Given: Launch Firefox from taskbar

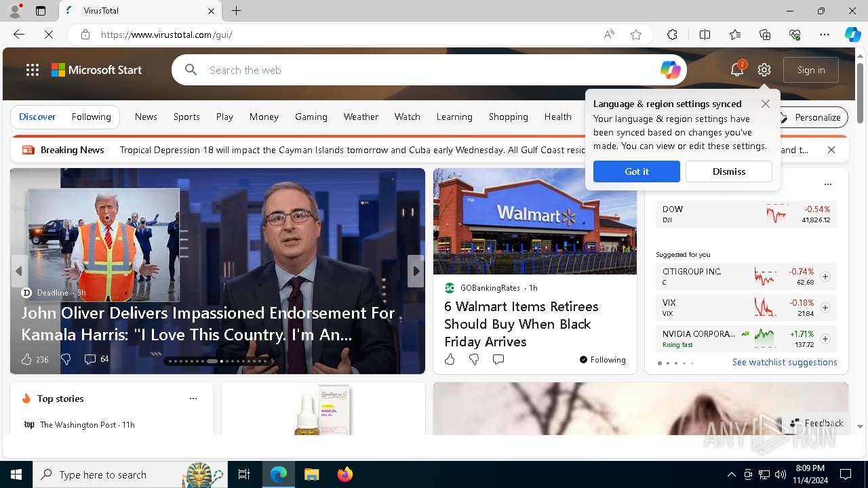Looking at the screenshot, I should (x=344, y=474).
